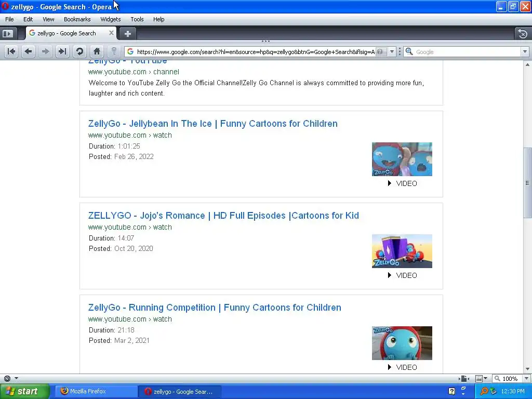Click the scrollbar up arrow
Image resolution: width=532 pixels, height=399 pixels.
pos(527,64)
